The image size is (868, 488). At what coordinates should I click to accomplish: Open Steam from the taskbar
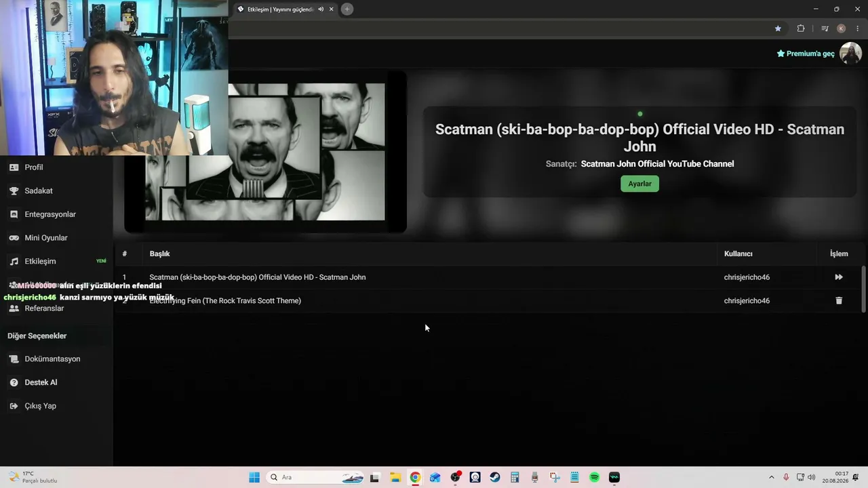(495, 477)
